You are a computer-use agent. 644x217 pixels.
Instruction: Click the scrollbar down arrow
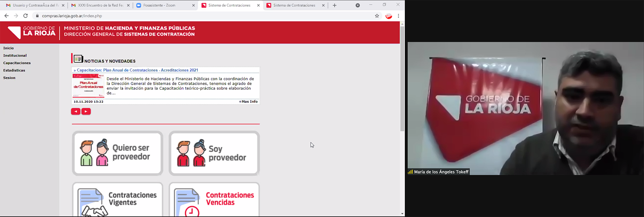[402, 214]
